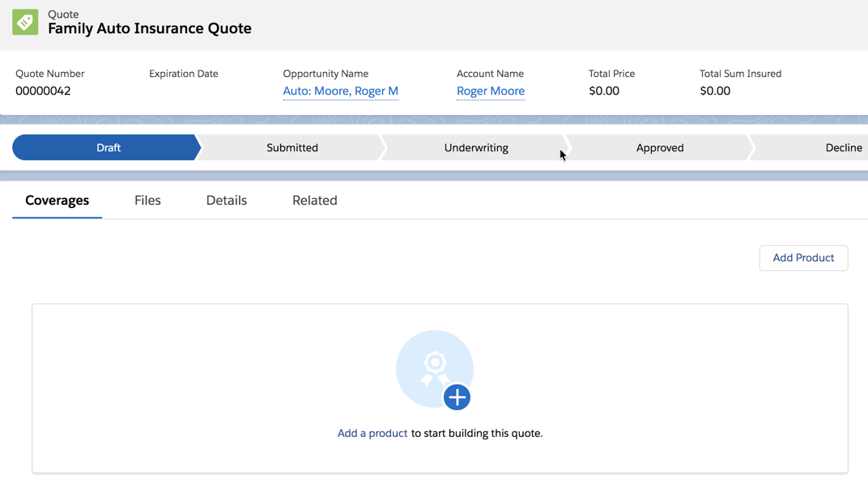The width and height of the screenshot is (868, 488).
Task: Click the Add Product button
Action: [803, 258]
